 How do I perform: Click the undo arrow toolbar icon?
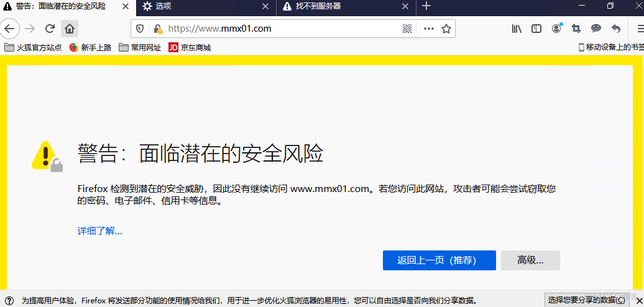(615, 29)
